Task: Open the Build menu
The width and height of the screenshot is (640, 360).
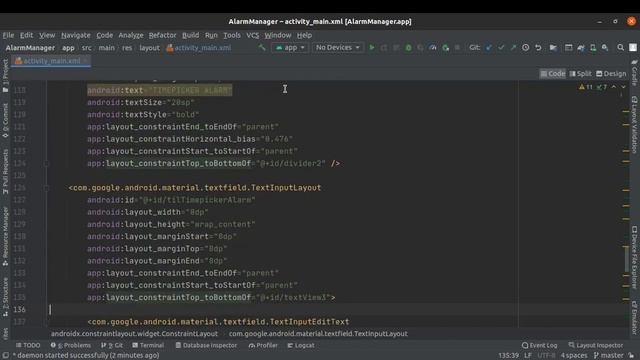Action: pyautogui.click(x=190, y=36)
